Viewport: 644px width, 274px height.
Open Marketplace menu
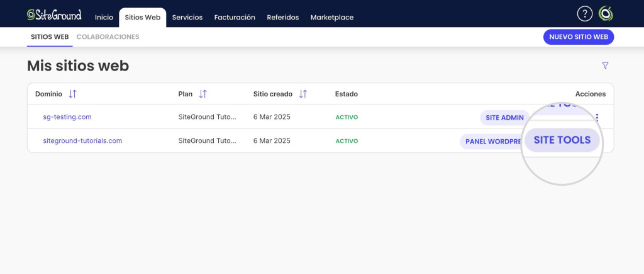(332, 17)
